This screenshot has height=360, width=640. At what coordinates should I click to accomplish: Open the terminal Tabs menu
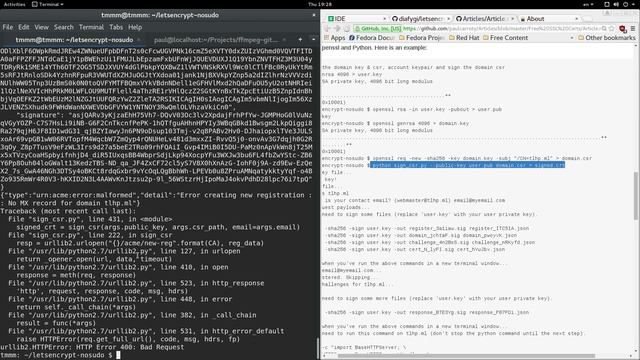(116, 27)
